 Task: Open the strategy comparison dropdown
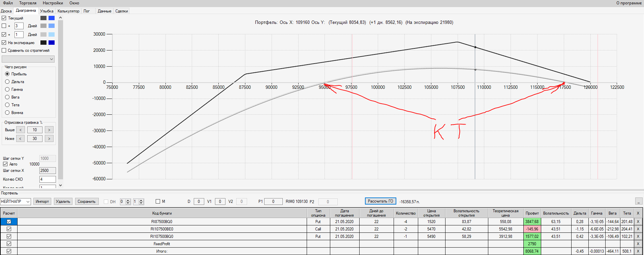click(x=28, y=59)
